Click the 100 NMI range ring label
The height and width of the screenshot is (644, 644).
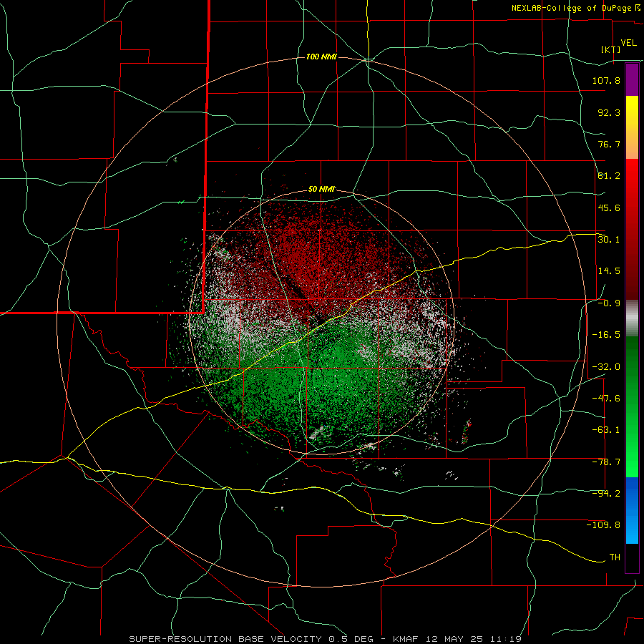(x=321, y=57)
